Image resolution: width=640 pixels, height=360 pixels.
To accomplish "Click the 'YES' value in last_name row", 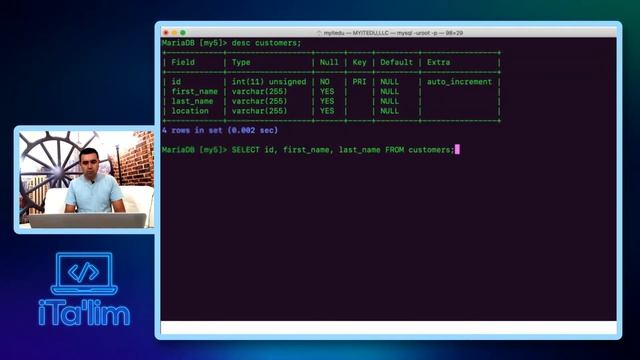I will (327, 101).
